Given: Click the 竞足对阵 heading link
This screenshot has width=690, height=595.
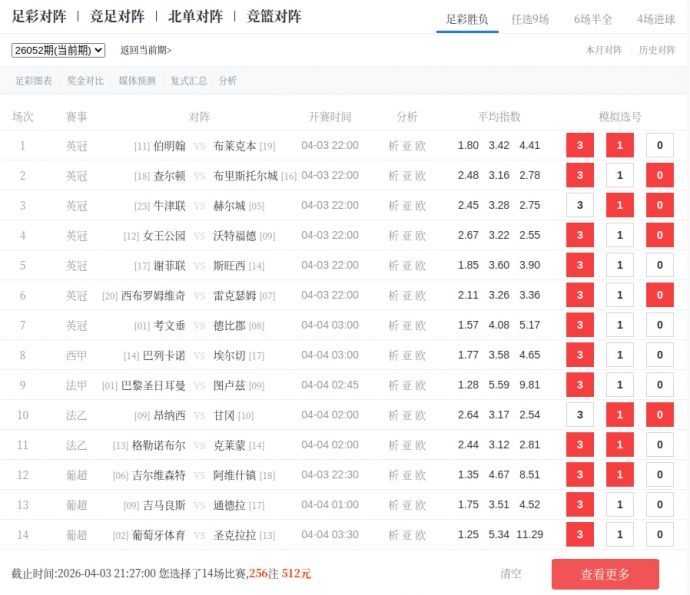Looking at the screenshot, I should (117, 17).
